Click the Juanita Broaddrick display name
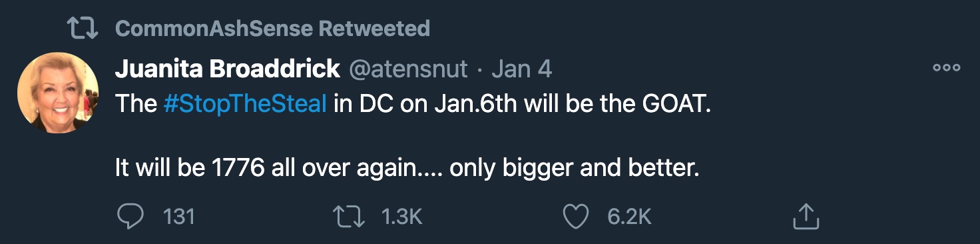The height and width of the screenshot is (244, 980). [x=228, y=69]
